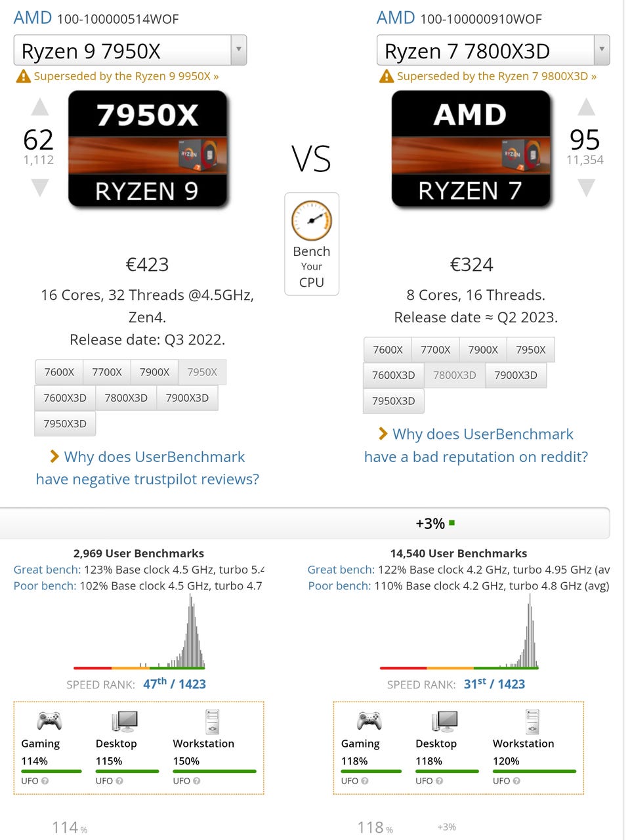Click the Bench Your CPU speedometer icon
The width and height of the screenshot is (630, 840).
(x=312, y=220)
